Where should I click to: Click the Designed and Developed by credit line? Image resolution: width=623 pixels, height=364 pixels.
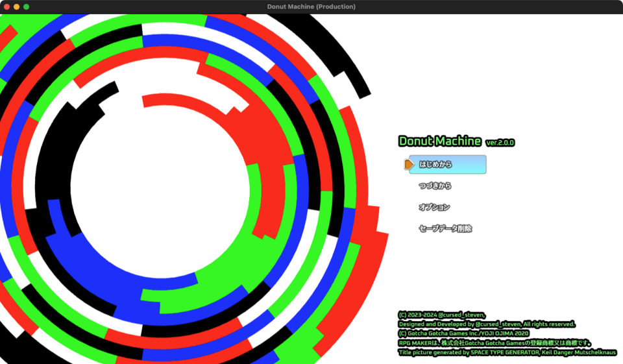tap(487, 324)
